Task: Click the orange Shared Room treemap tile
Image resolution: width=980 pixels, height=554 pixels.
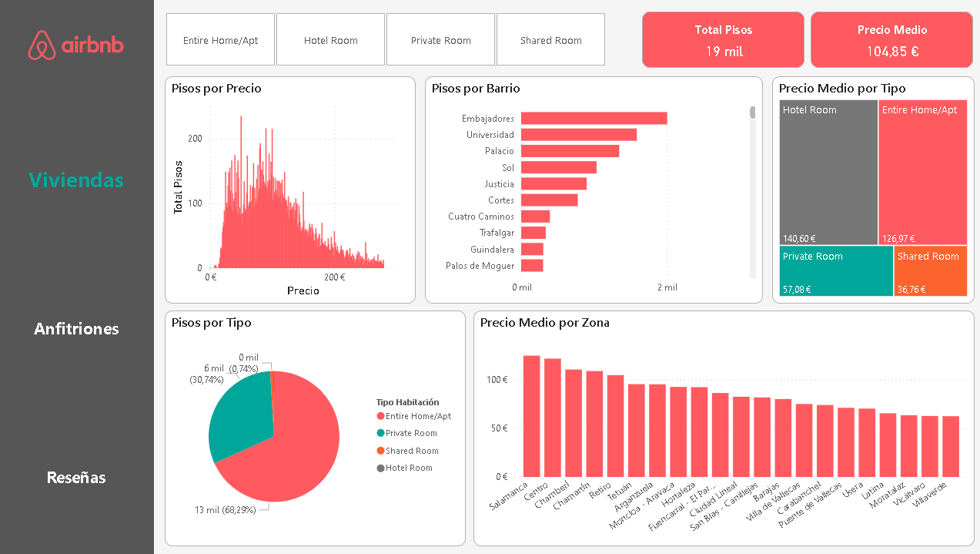Action: point(931,271)
